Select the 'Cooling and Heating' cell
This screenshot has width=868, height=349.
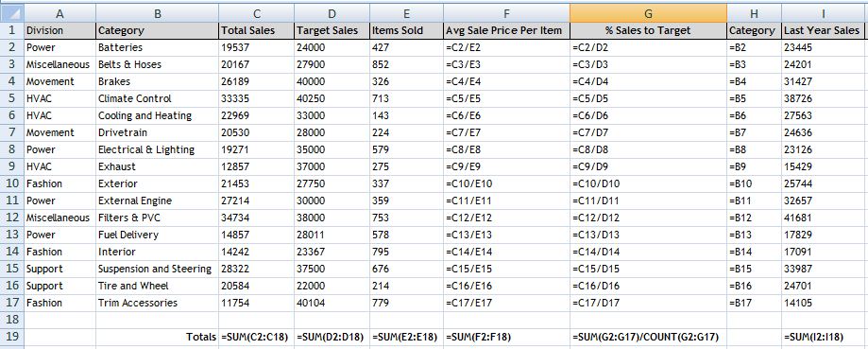[x=157, y=115]
